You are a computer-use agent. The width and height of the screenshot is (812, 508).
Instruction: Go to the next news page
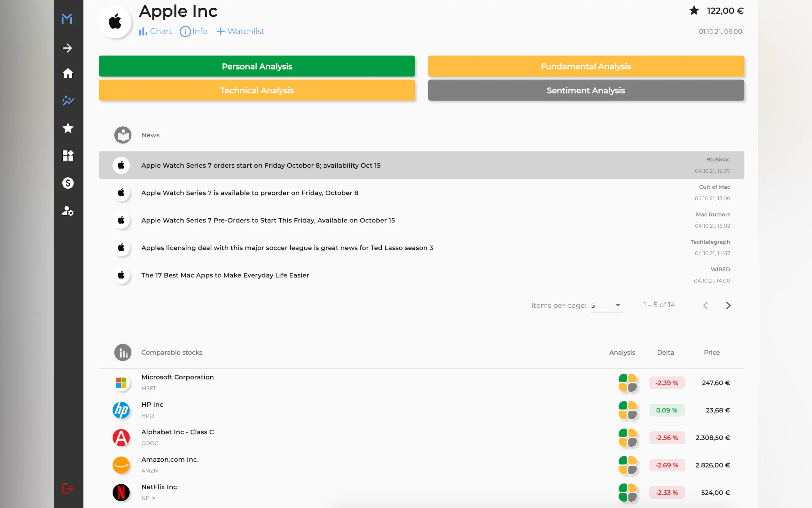click(x=728, y=306)
